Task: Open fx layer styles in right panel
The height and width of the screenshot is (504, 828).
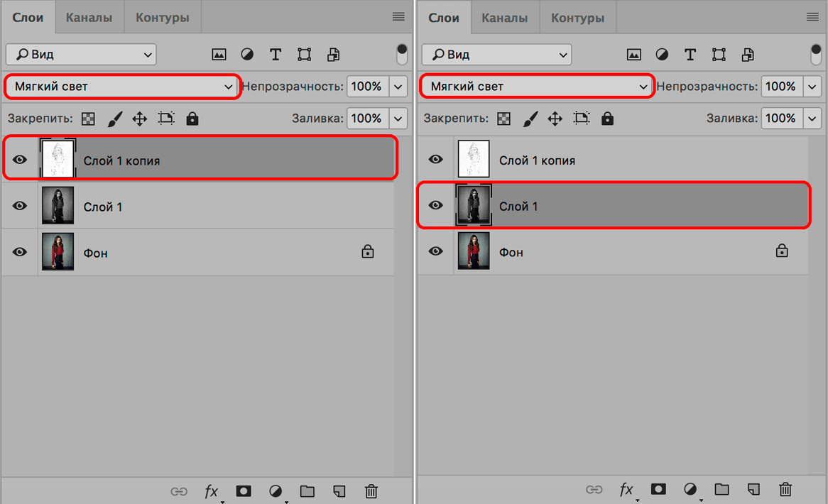Action: 626,489
